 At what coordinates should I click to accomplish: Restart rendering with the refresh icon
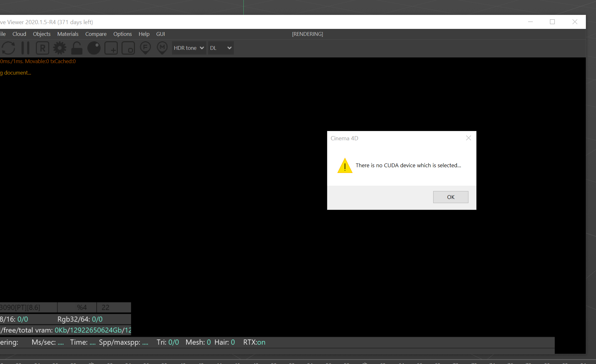[8, 48]
